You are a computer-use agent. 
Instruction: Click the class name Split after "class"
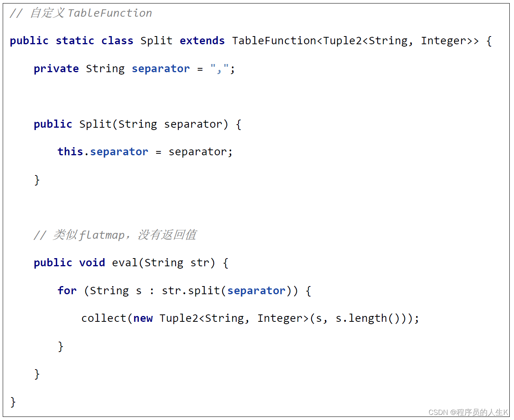point(156,41)
